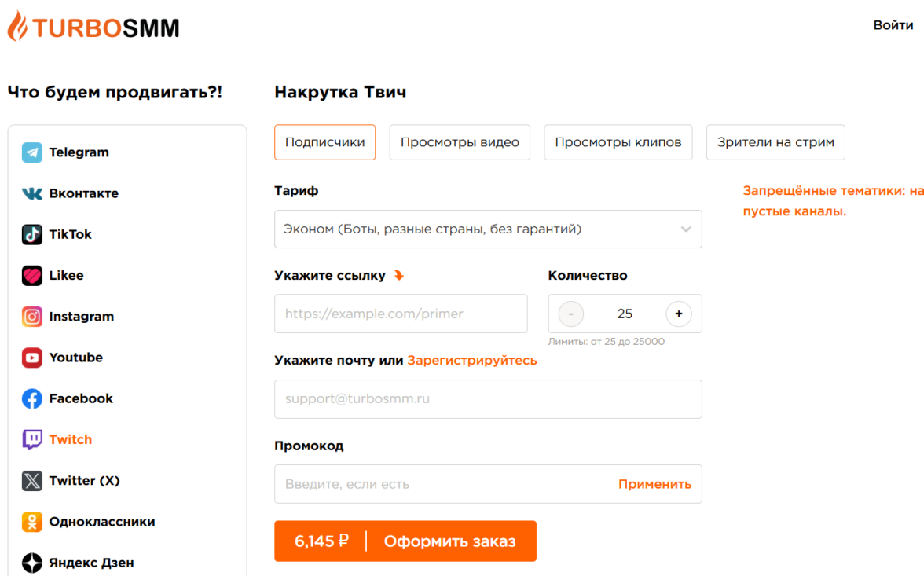Open the TikTok icon link
The width and height of the screenshot is (924, 576).
[x=32, y=234]
